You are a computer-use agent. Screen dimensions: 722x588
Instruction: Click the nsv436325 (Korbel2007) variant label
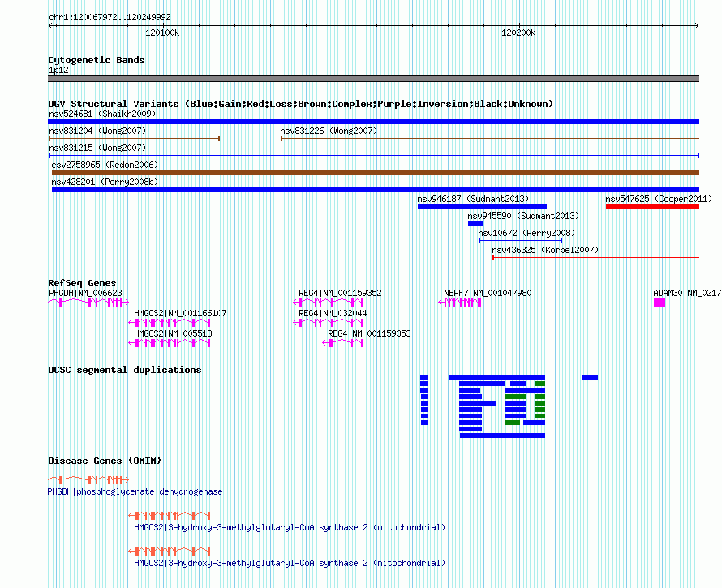coord(545,250)
